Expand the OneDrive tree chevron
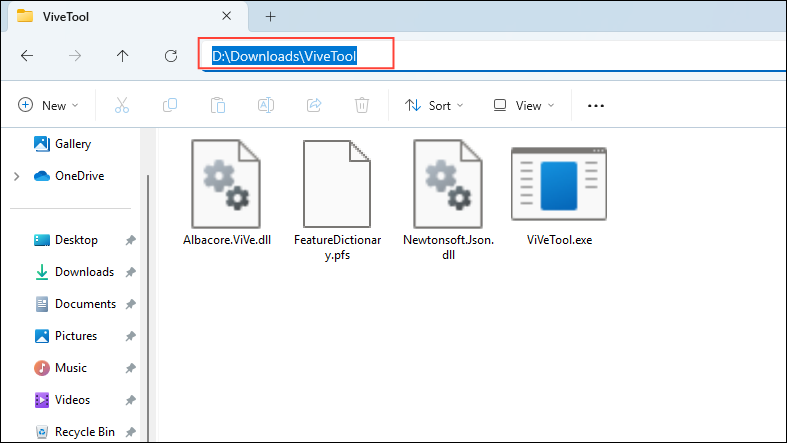Viewport: 787px width, 443px height. [17, 176]
